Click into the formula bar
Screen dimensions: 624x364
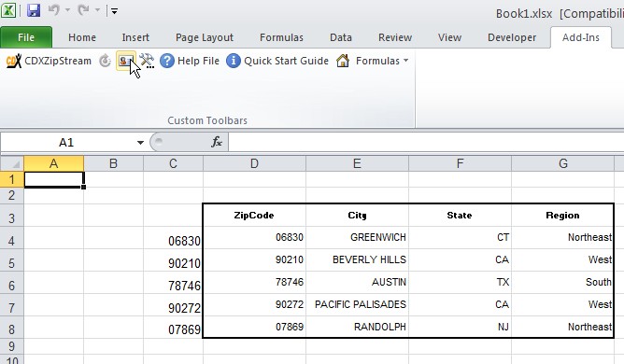[x=426, y=143]
